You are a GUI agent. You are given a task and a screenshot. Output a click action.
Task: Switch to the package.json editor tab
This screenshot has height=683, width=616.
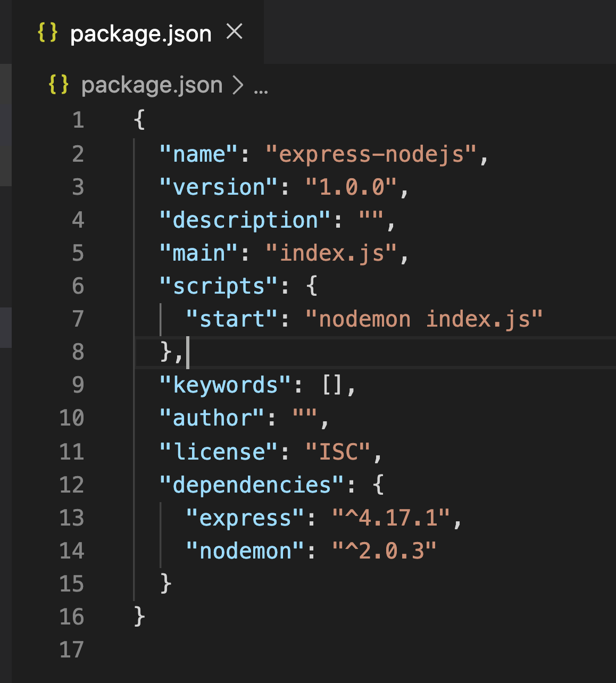pos(140,33)
